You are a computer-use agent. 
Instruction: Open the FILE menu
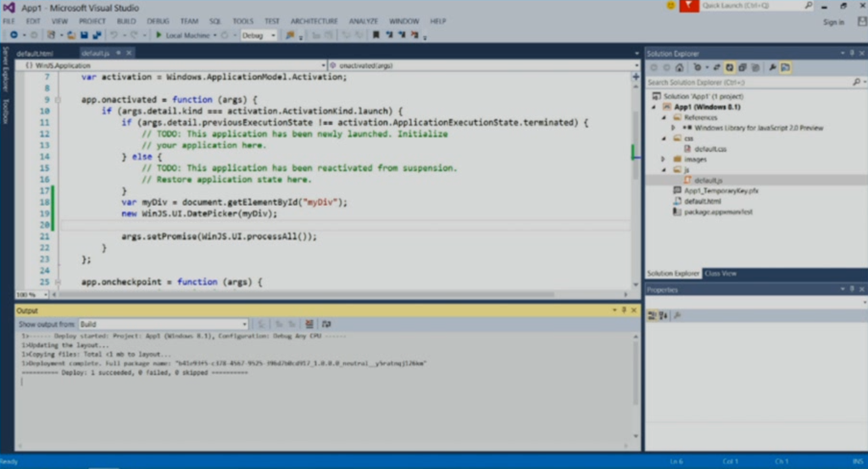coord(8,21)
